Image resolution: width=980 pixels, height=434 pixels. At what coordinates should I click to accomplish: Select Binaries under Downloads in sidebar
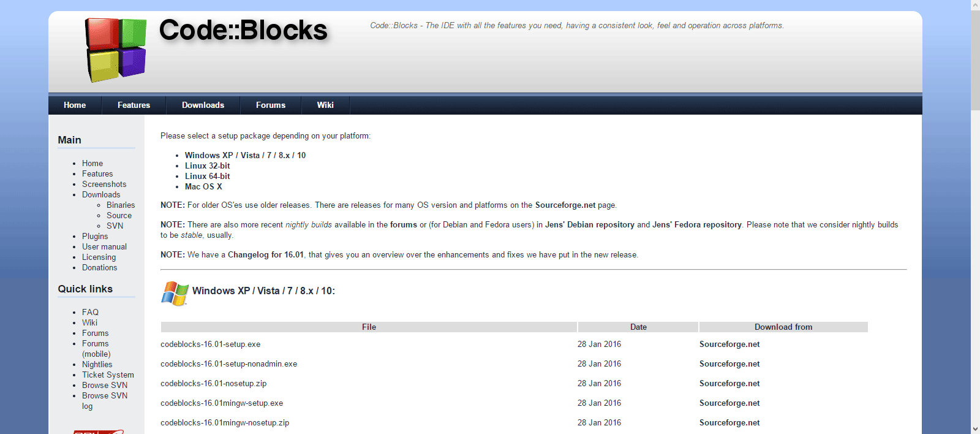tap(121, 205)
